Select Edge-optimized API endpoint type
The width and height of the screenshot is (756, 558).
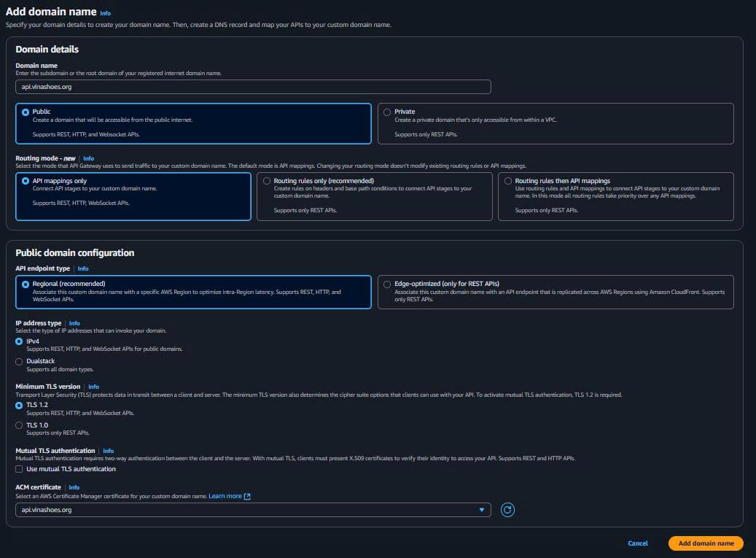[x=386, y=284]
